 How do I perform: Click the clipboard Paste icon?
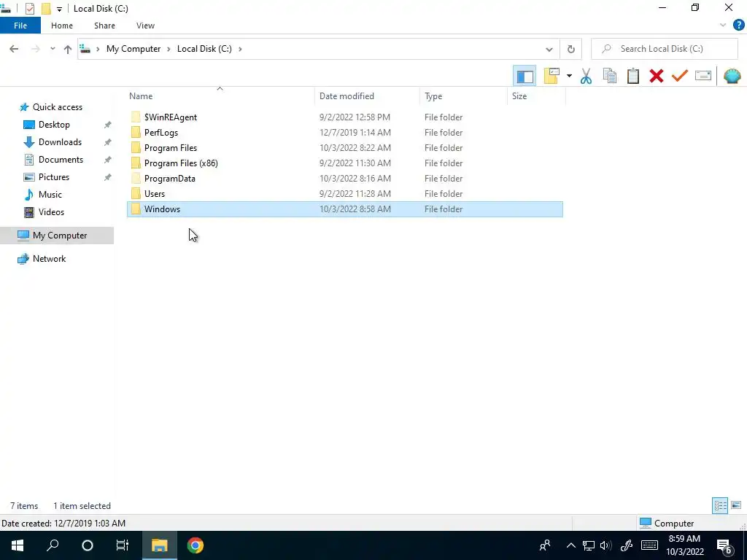click(x=632, y=76)
